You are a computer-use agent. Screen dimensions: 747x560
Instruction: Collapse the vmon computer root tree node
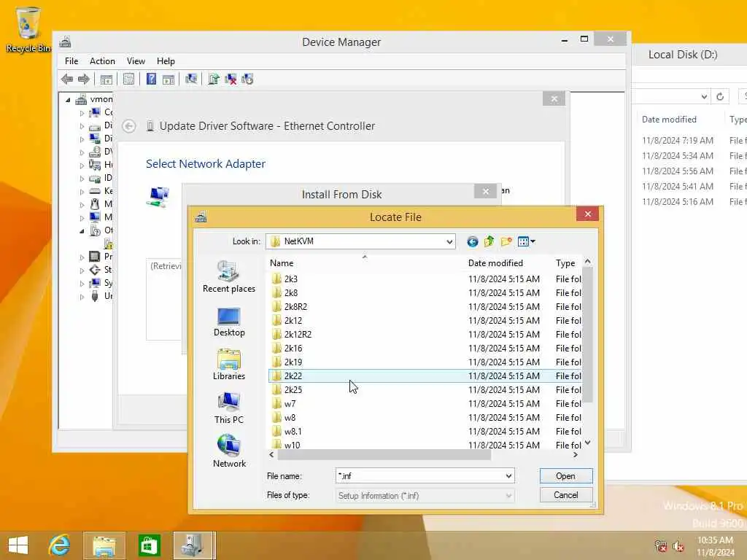point(68,99)
